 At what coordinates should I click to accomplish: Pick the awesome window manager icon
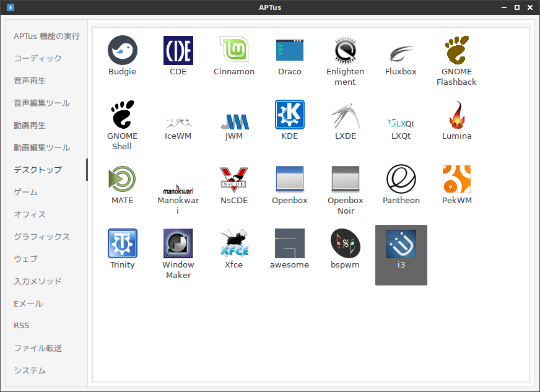click(x=290, y=243)
